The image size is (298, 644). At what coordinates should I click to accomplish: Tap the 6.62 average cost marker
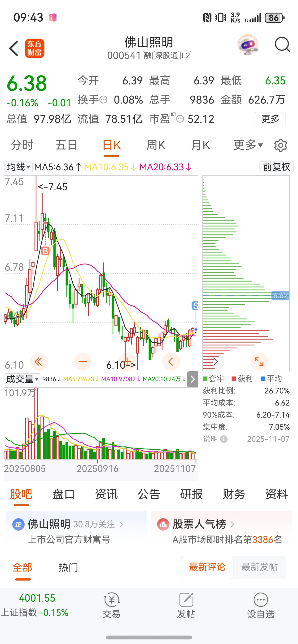[280, 295]
